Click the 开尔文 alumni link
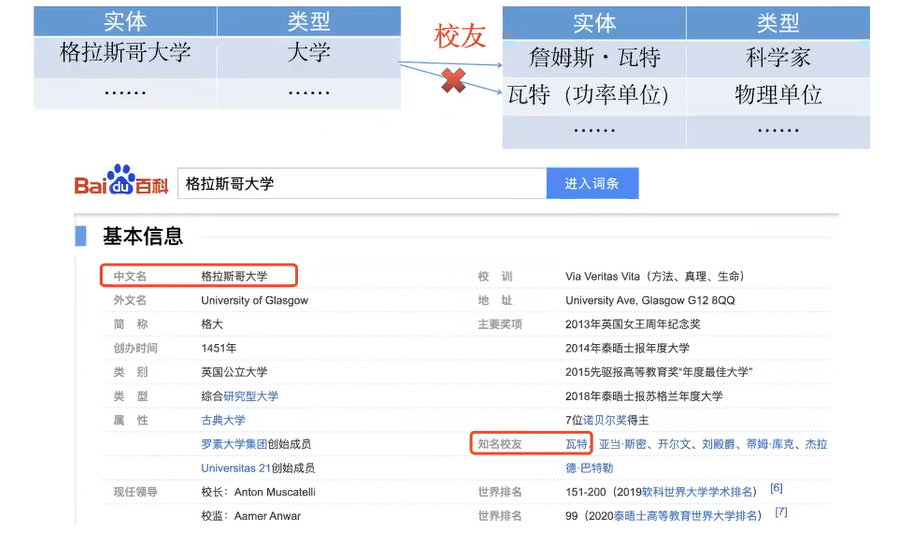This screenshot has width=904, height=548. tap(675, 444)
